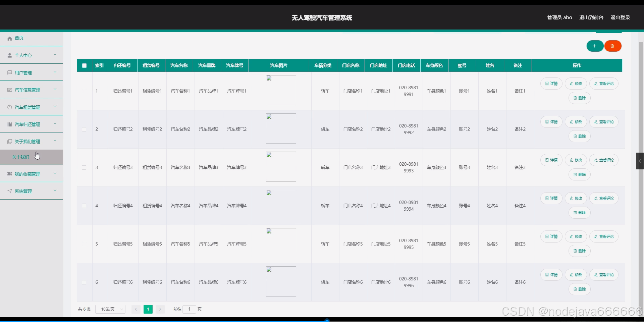Click 修改 for row 归还编号5

pos(576,236)
